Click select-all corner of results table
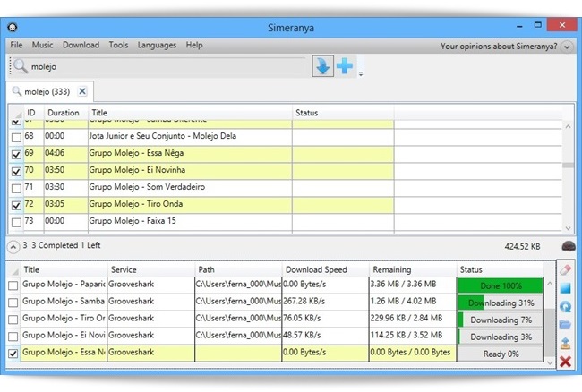Viewport: 582px width, 392px height. 16,113
